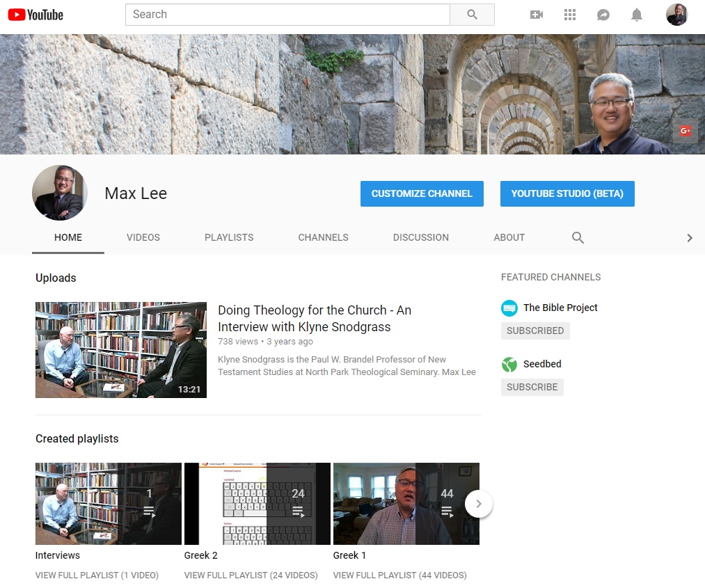Open the Playlists tab
The height and width of the screenshot is (588, 705).
[229, 237]
